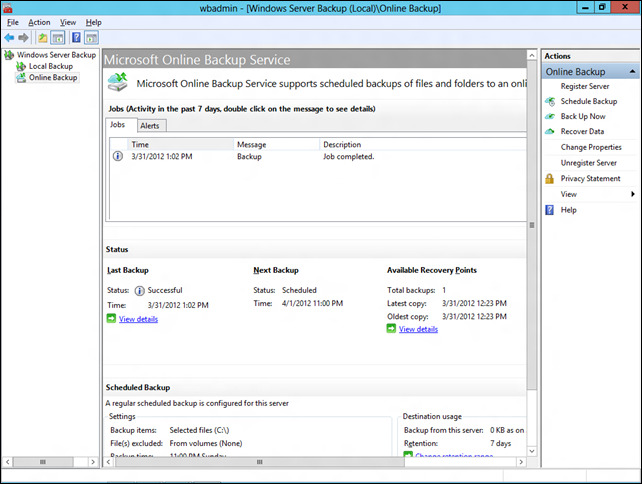This screenshot has width=642, height=484.
Task: Open the Action menu
Action: coord(39,23)
